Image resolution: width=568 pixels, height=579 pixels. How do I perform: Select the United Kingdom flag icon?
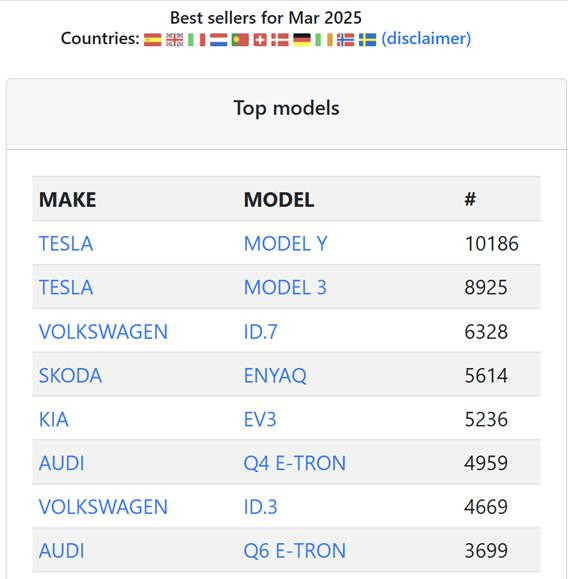(174, 40)
